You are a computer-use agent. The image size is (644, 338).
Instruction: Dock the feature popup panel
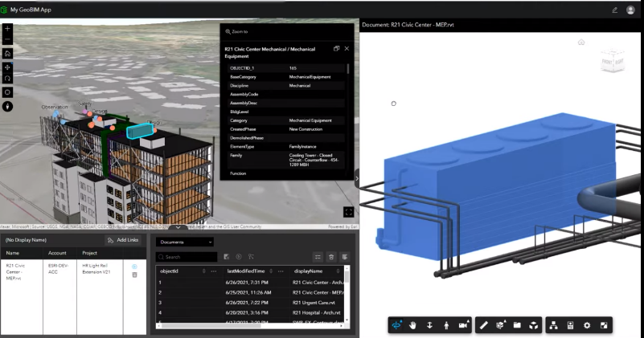pyautogui.click(x=336, y=48)
